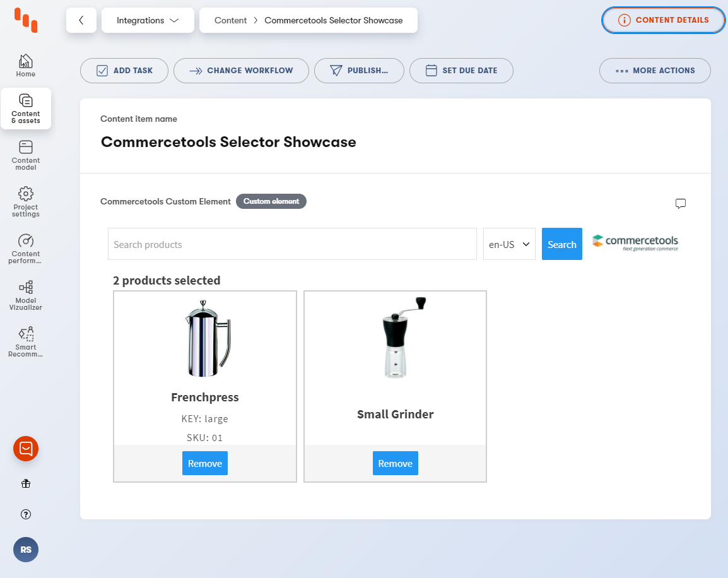Viewport: 728px width, 578px height.
Task: Click Content in the breadcrumb
Action: [230, 20]
